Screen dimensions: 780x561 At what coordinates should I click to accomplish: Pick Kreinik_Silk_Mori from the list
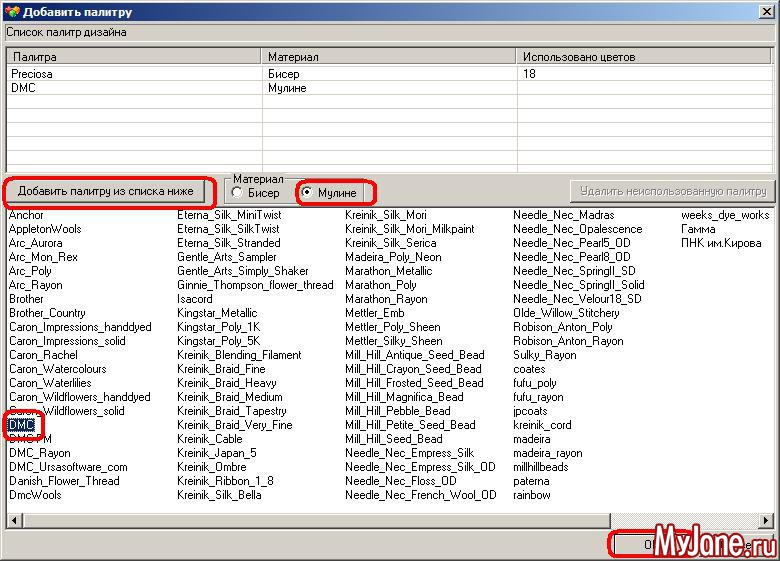(x=386, y=215)
